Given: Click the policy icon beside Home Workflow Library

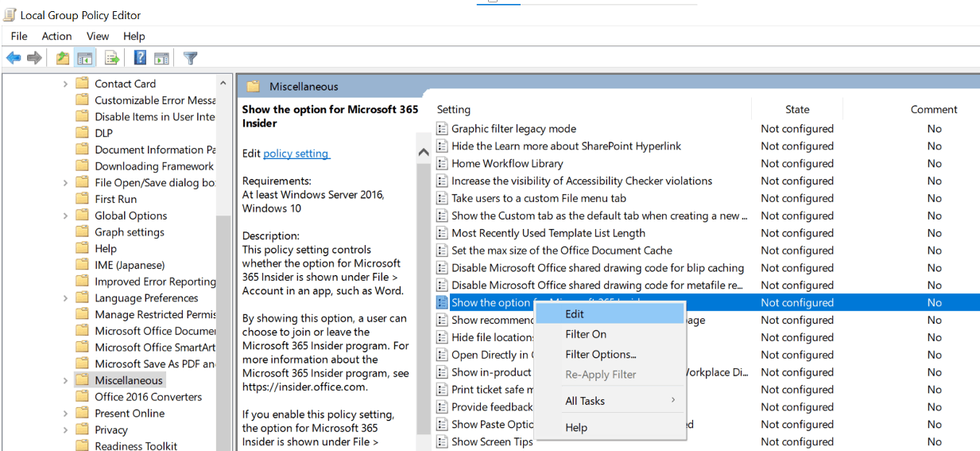Looking at the screenshot, I should (443, 164).
